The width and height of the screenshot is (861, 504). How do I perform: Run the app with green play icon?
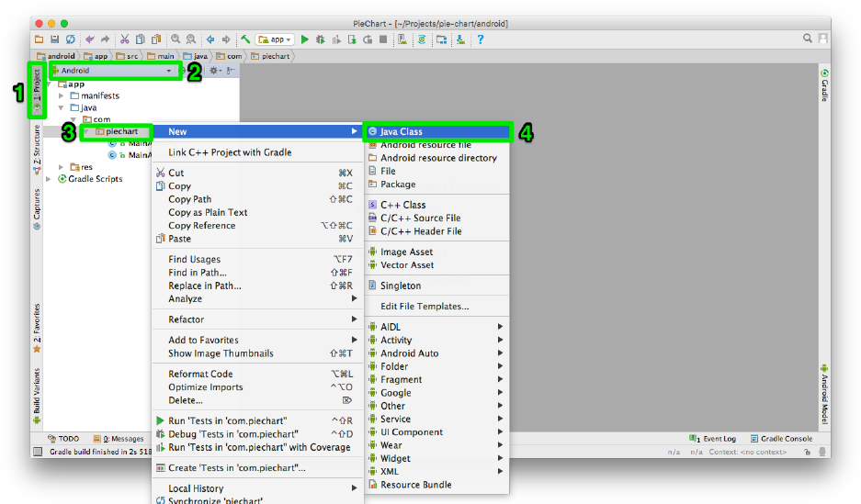coord(305,39)
